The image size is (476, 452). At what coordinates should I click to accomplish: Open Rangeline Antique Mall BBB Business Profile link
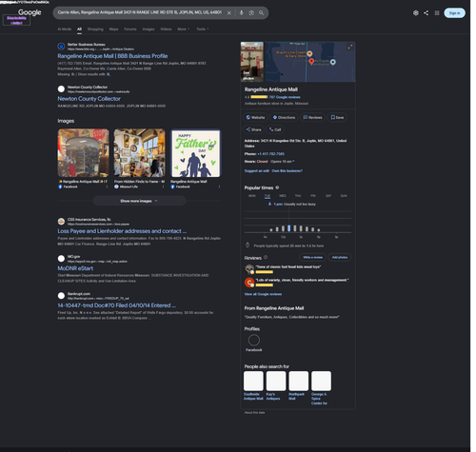(x=112, y=56)
